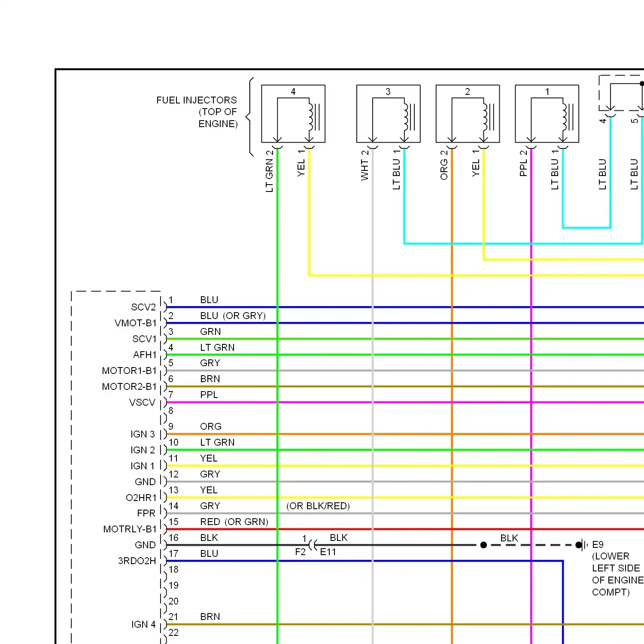Click the MOTOR2-B1 pin label
644x644 pixels.
click(129, 387)
